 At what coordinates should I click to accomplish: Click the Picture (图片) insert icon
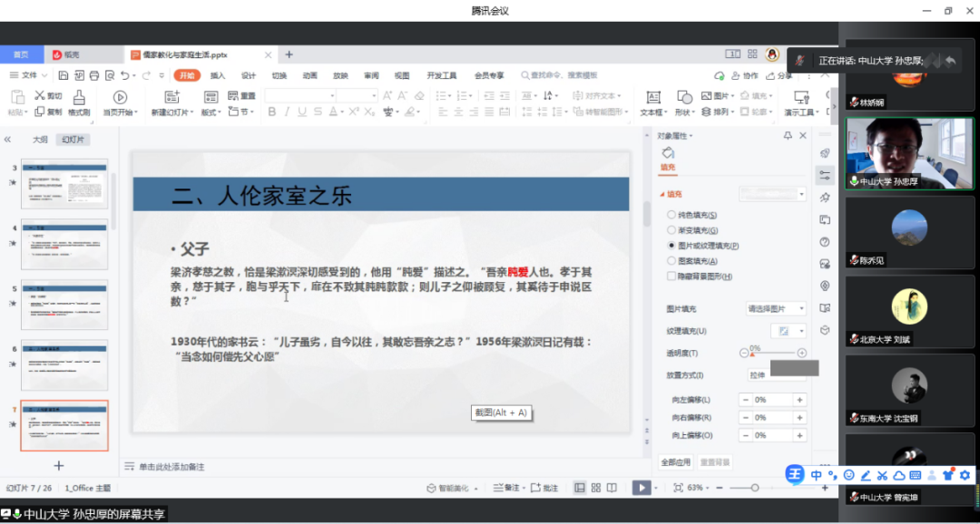tap(706, 95)
